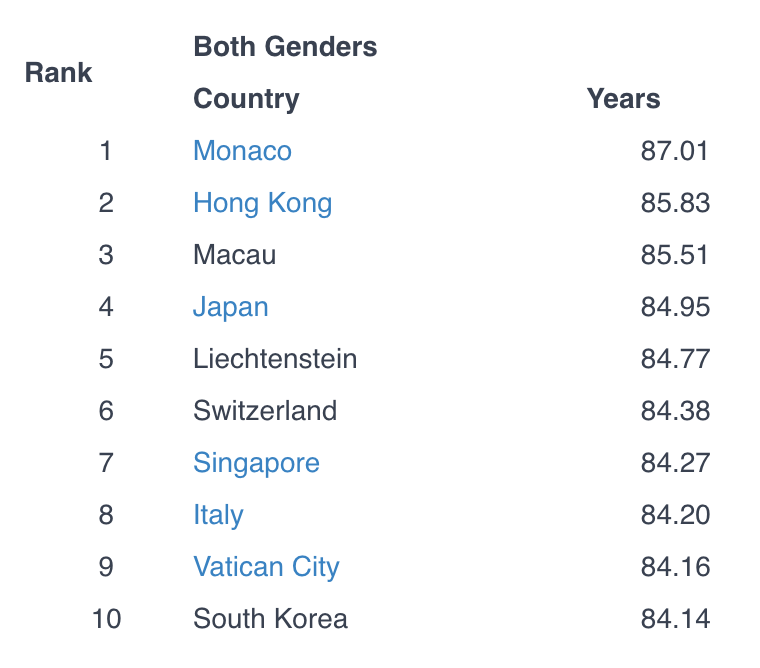The image size is (760, 668).
Task: Click rank number 10
Action: tap(106, 619)
